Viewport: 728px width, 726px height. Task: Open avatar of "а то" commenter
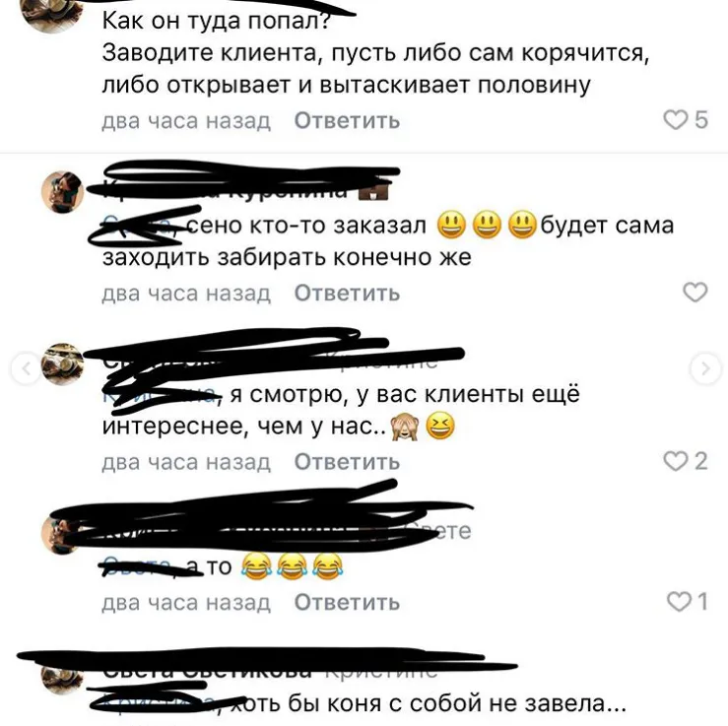pos(62,534)
